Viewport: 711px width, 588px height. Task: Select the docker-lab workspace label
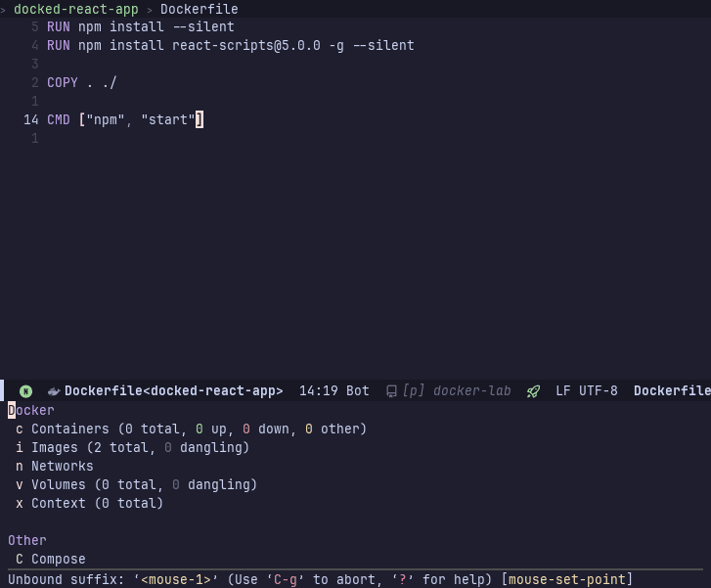(x=471, y=391)
